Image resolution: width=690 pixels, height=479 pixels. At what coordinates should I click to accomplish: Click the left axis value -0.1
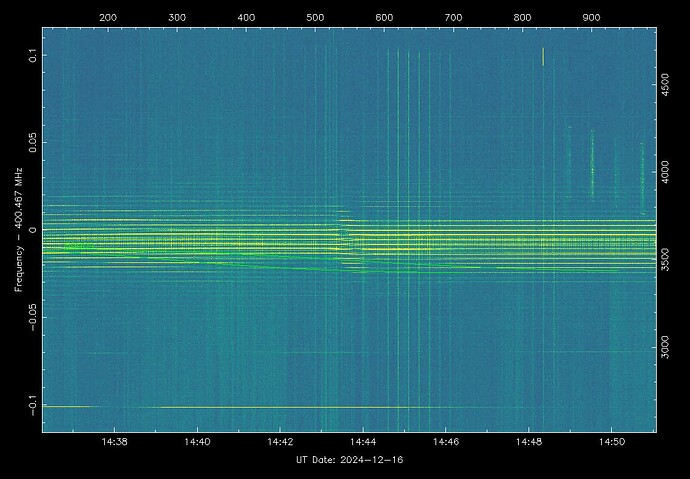(x=33, y=405)
